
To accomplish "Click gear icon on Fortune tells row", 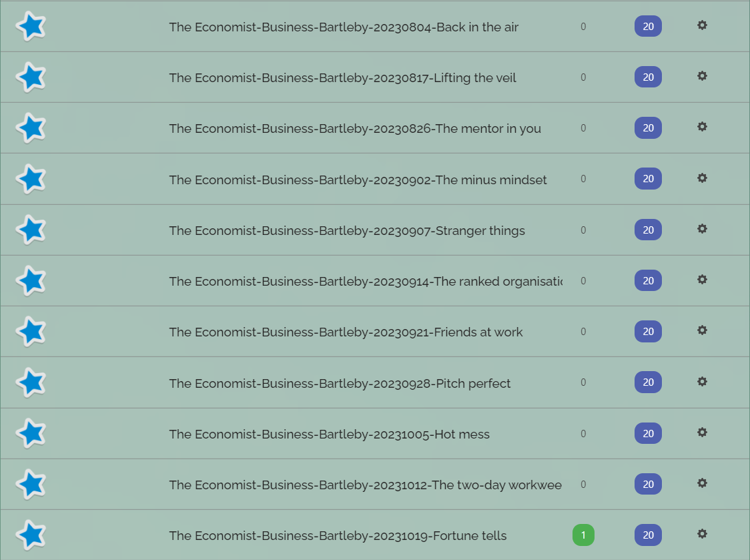I will coord(702,534).
